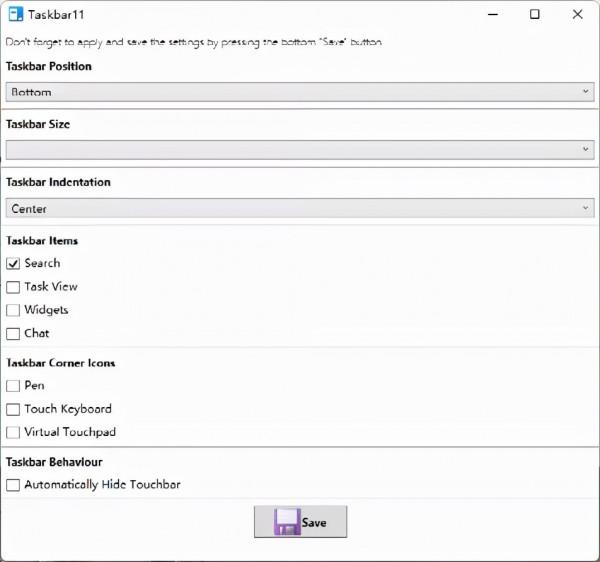
Task: Click the Taskbar11 app icon in title bar
Action: tap(15, 15)
